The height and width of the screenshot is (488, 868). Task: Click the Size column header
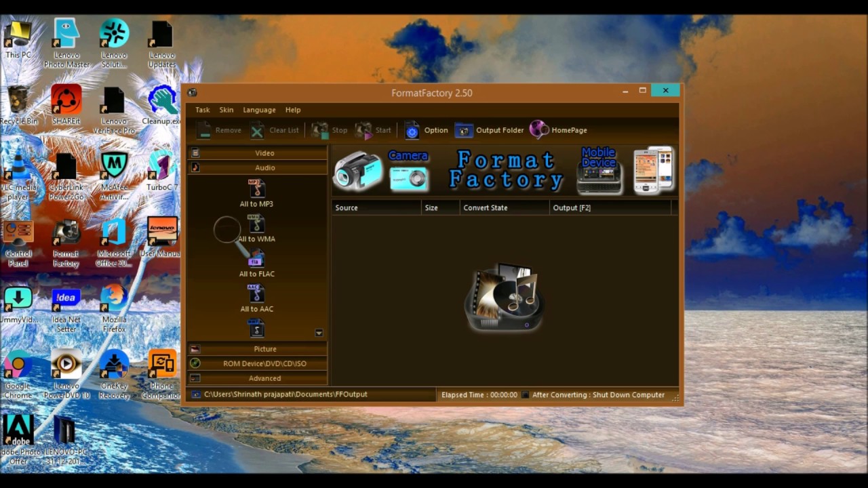pos(440,207)
